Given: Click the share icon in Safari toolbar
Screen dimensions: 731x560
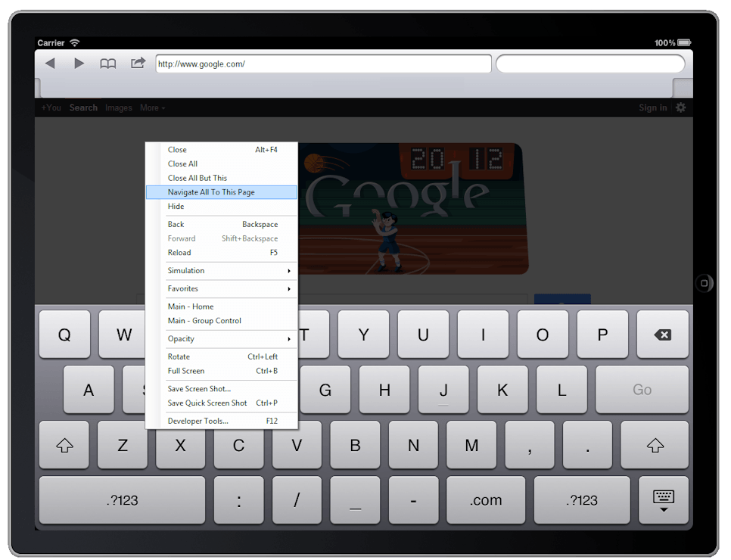Looking at the screenshot, I should coord(138,64).
